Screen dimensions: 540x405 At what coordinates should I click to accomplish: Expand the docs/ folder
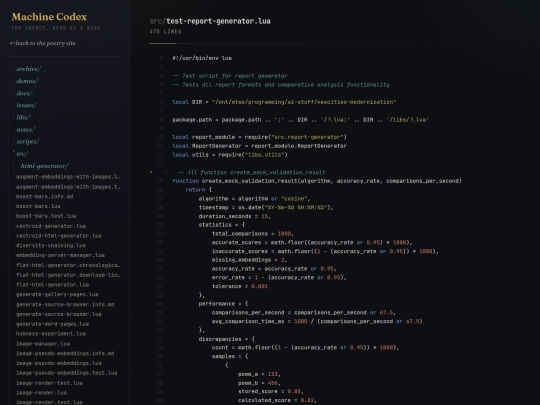(x=24, y=93)
